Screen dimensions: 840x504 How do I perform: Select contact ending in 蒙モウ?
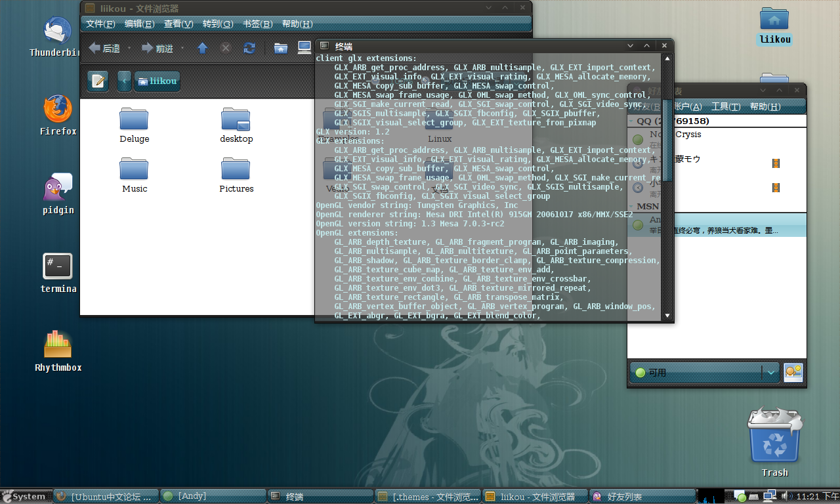coord(717,163)
